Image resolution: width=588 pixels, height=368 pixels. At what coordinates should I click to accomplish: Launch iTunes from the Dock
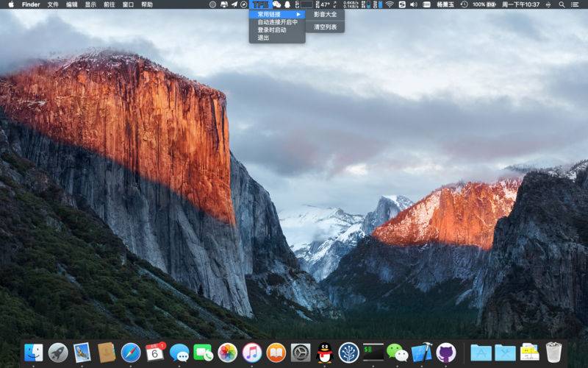pyautogui.click(x=252, y=353)
